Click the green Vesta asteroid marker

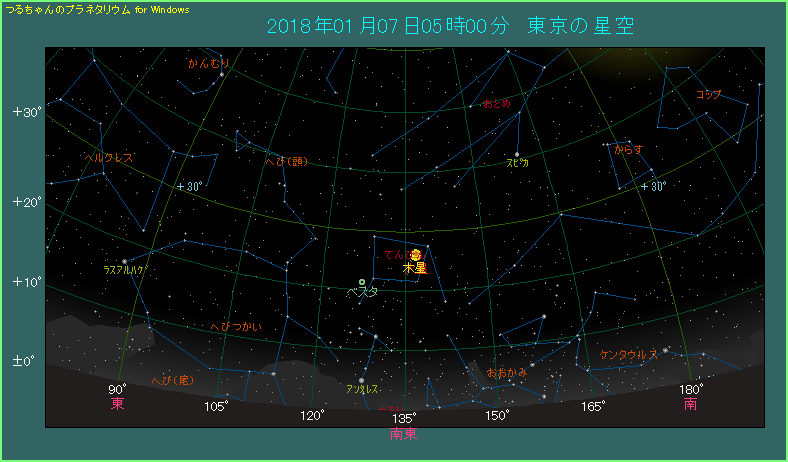pyautogui.click(x=362, y=282)
